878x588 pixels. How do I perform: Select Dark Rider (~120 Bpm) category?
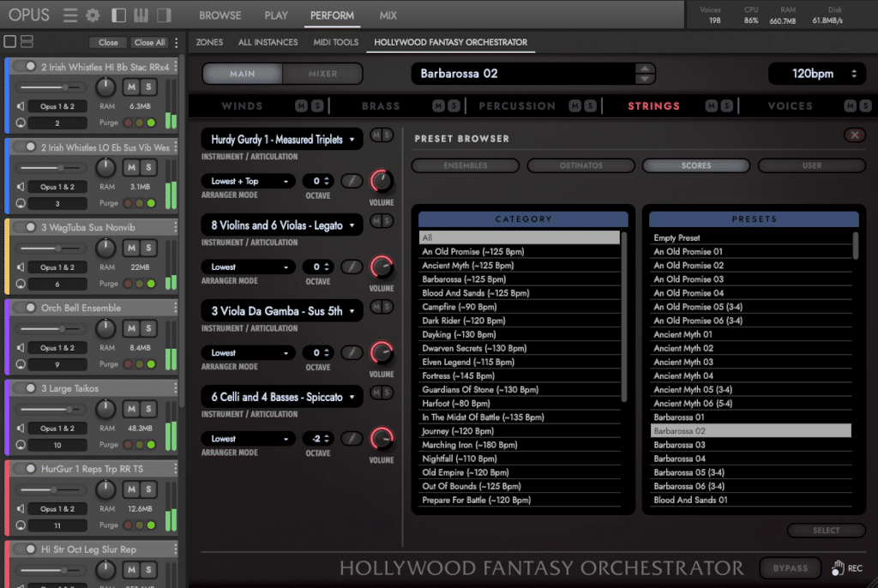tap(519, 321)
